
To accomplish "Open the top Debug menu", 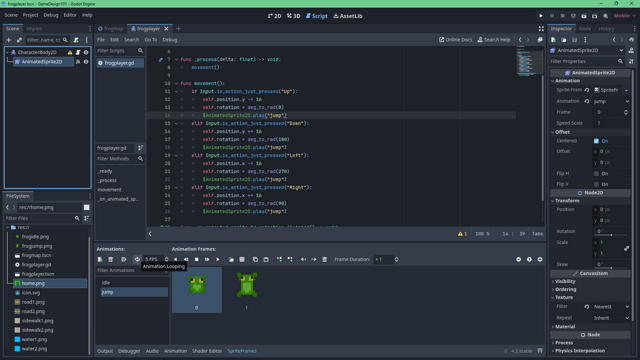I will coord(51,15).
